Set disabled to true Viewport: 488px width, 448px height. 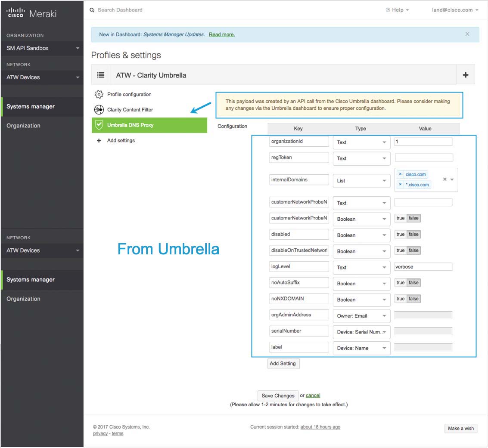point(401,235)
